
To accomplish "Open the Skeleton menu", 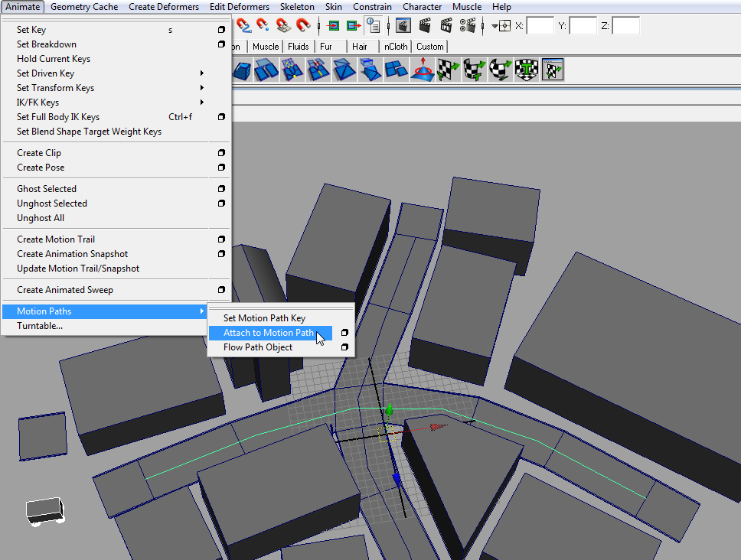I will click(x=296, y=7).
